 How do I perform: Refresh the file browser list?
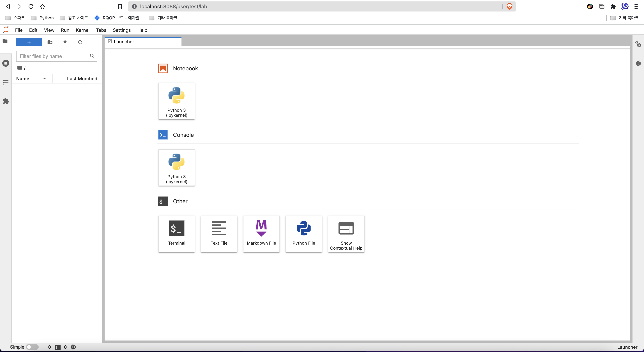point(80,42)
